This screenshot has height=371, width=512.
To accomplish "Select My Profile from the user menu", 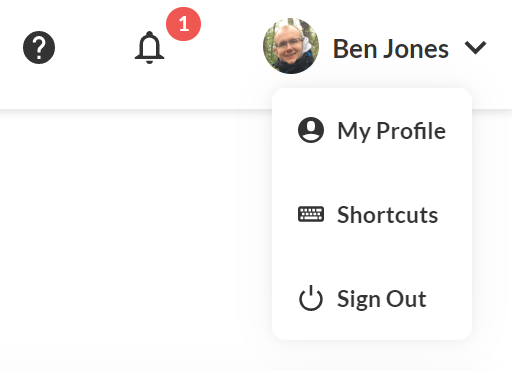I will (x=372, y=130).
